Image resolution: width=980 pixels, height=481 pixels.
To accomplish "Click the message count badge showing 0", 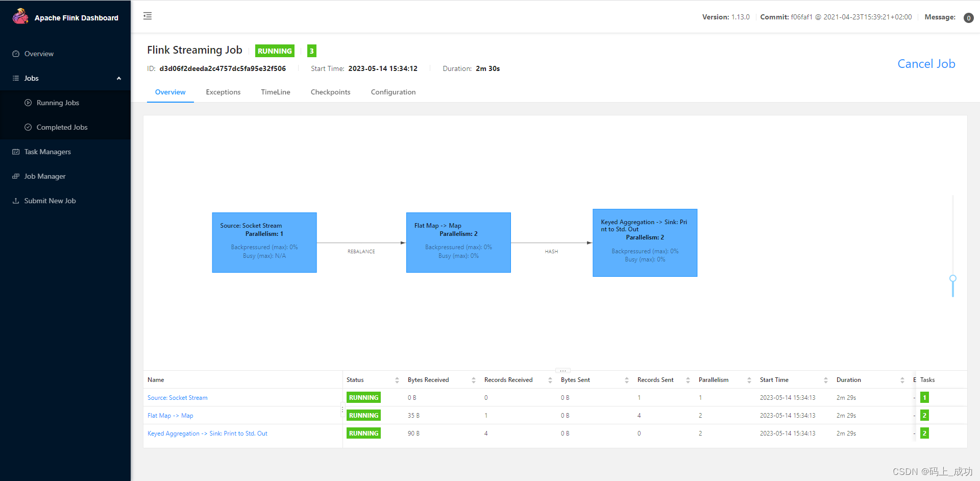I will pos(968,18).
